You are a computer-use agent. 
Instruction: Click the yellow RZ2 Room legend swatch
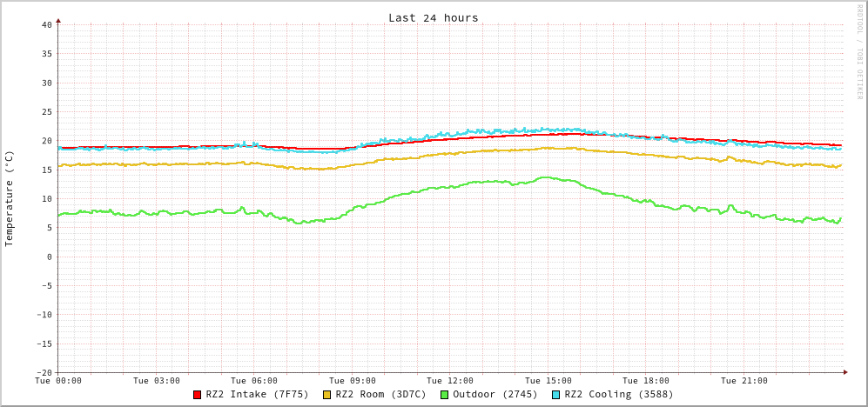(327, 395)
